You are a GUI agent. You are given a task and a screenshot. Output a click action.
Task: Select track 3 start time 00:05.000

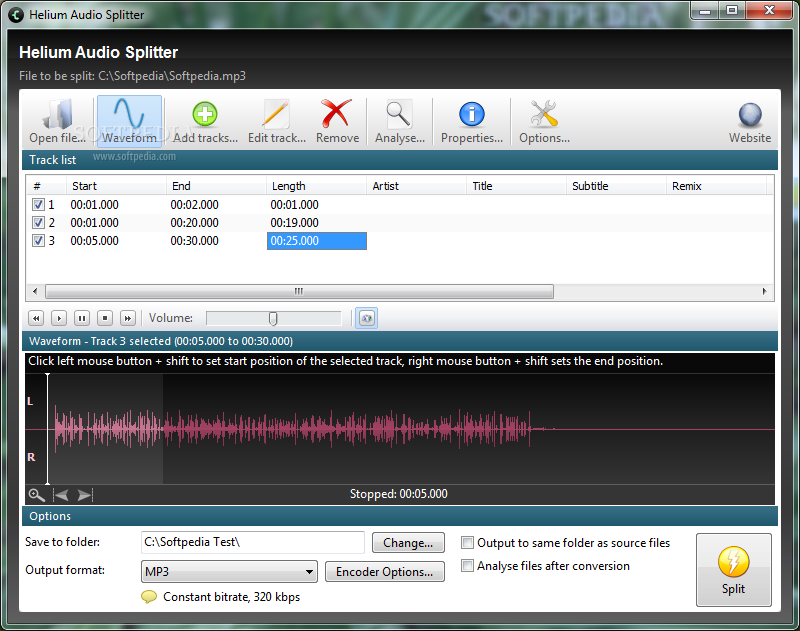[94, 241]
